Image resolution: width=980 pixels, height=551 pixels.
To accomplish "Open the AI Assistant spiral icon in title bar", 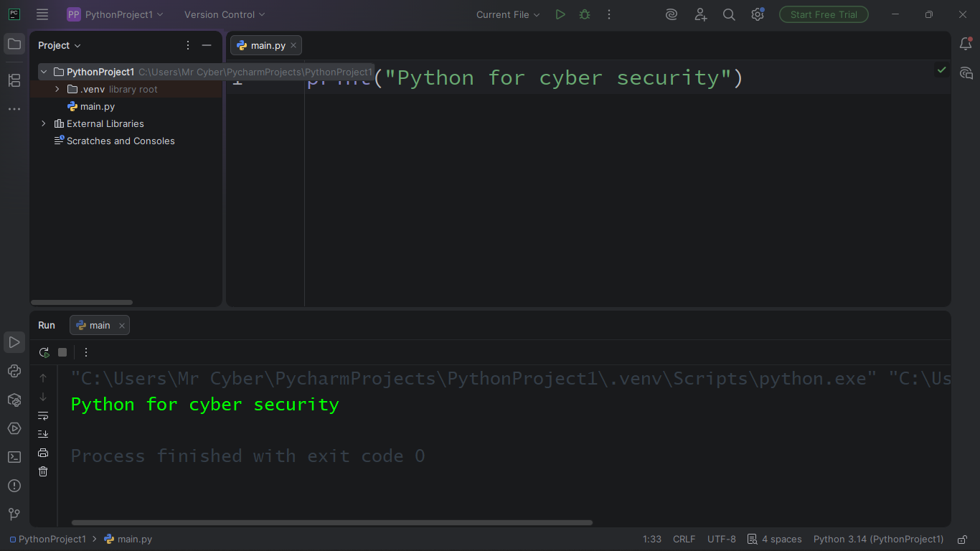I will pos(672,14).
